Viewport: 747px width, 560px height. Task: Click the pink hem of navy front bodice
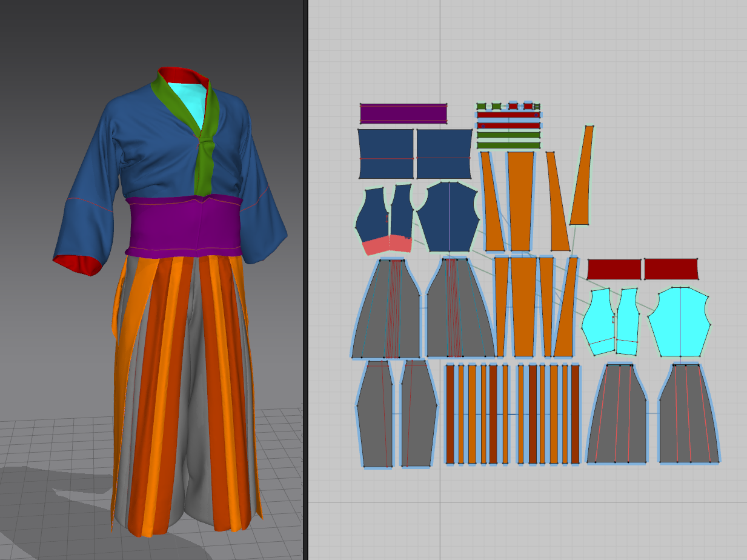pos(387,245)
